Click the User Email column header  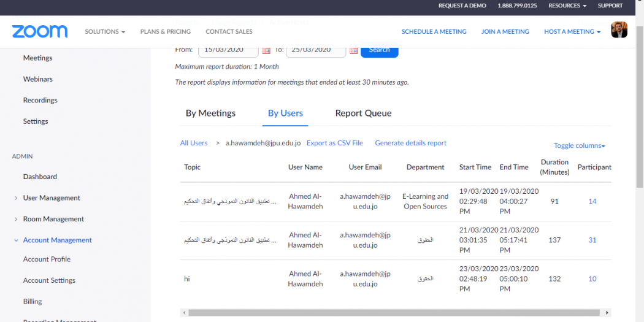tap(365, 167)
